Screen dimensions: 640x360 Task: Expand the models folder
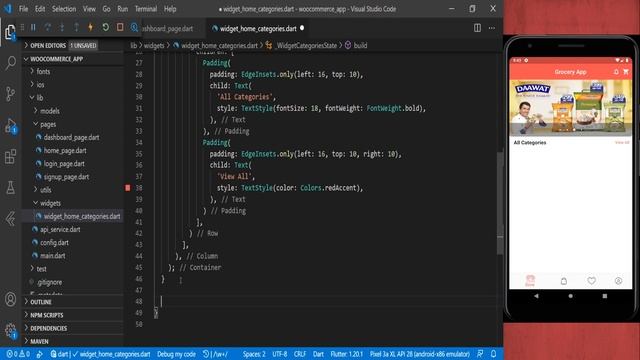[x=73, y=111]
